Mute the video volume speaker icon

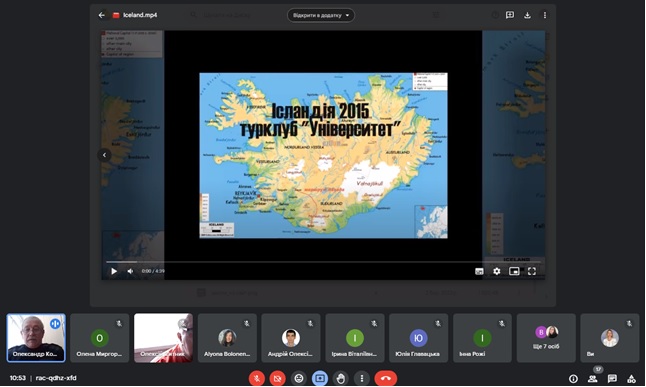click(x=130, y=271)
